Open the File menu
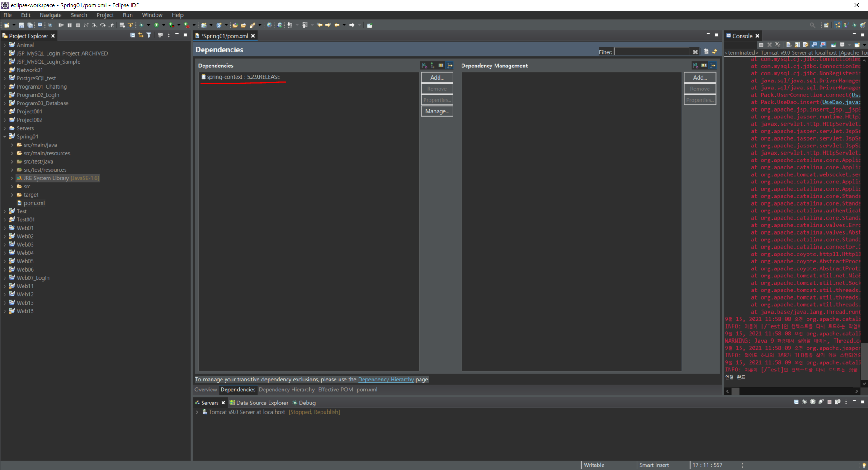 click(x=8, y=15)
